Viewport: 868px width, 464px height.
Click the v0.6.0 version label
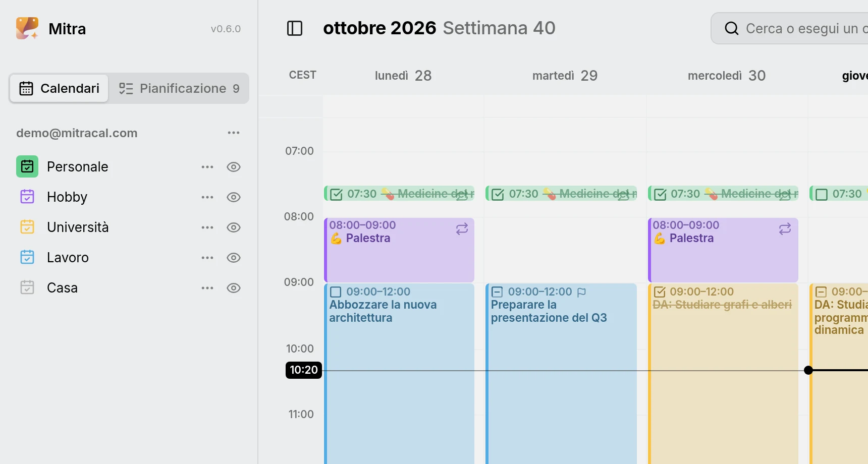click(226, 29)
